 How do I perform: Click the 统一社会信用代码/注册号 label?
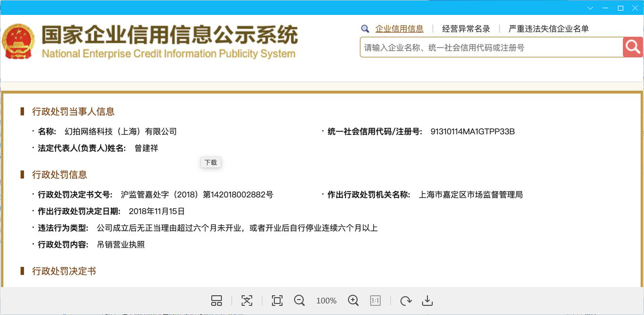(375, 131)
